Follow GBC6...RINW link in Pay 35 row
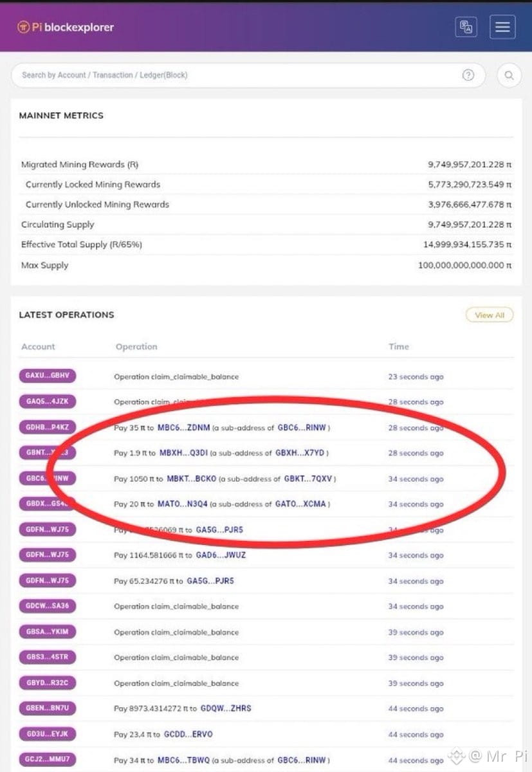 click(x=302, y=428)
